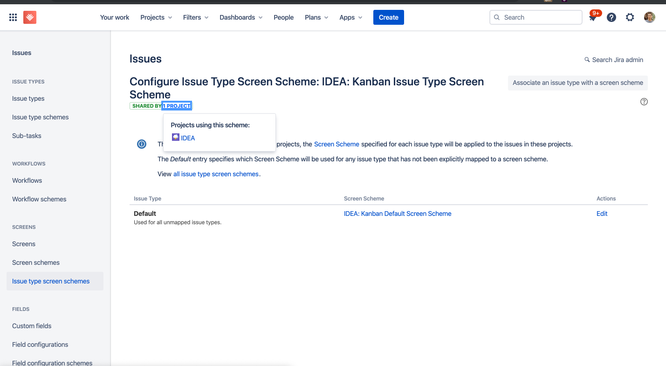666x366 pixels.
Task: Select Workflow schemes in sidebar
Action: pos(39,199)
